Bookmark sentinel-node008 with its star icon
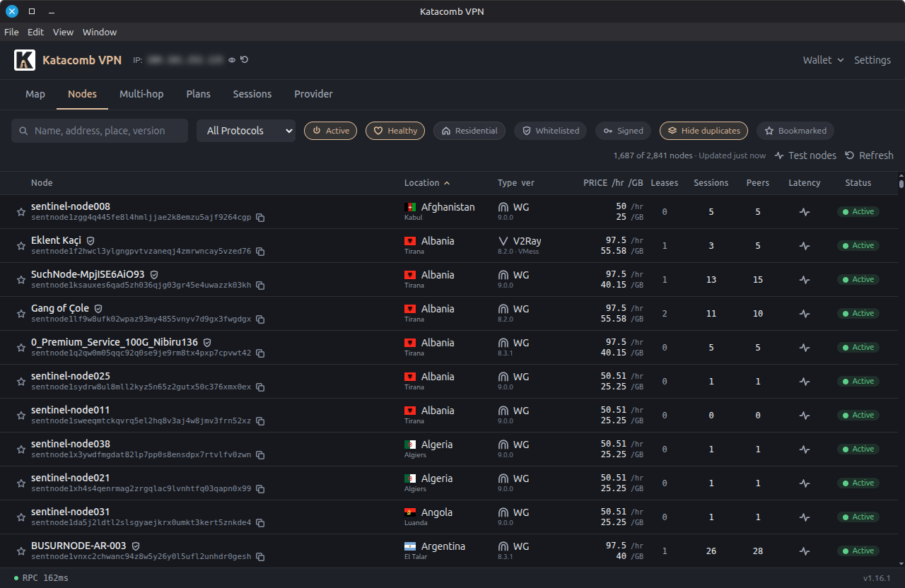 coord(21,212)
